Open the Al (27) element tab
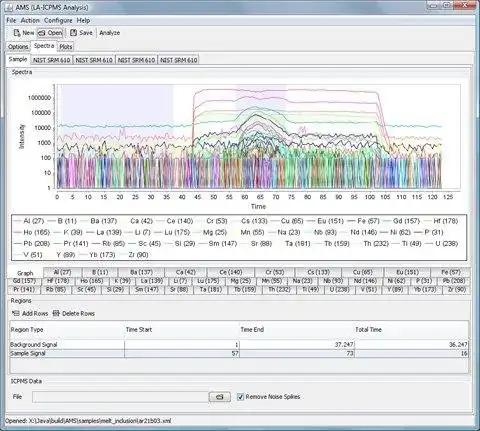This screenshot has width=480, height=431. coord(62,272)
